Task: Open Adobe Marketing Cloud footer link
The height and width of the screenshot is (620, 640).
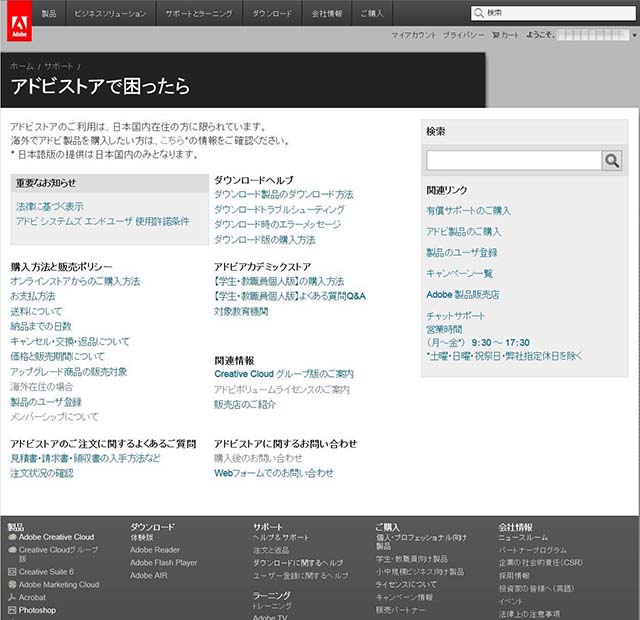Action: (x=58, y=585)
